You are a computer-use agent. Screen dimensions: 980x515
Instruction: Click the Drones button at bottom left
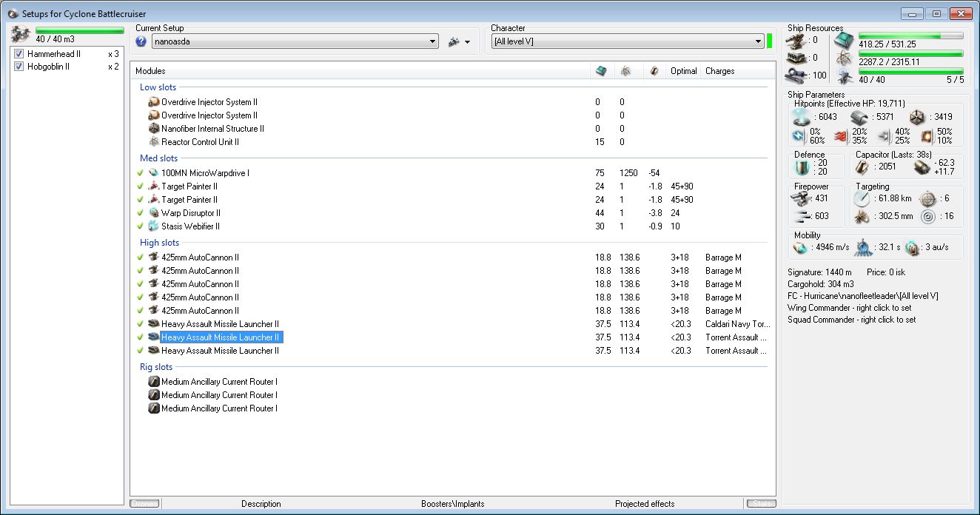click(x=145, y=504)
